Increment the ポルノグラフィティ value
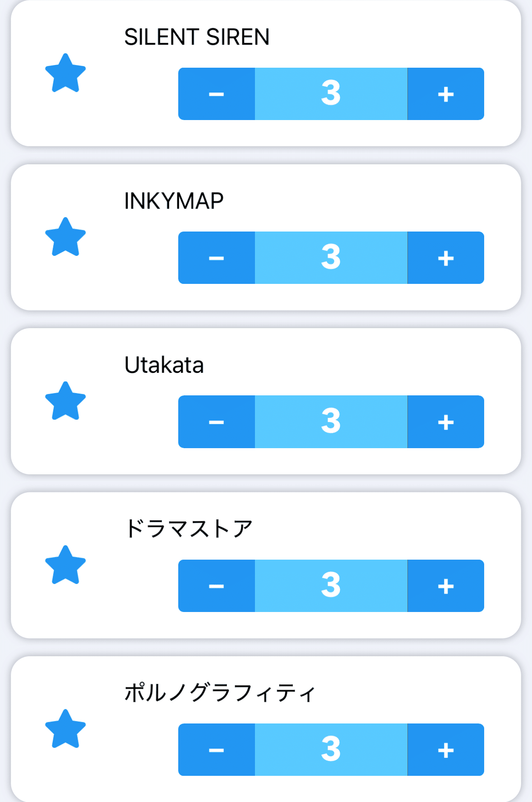The width and height of the screenshot is (532, 802). (445, 750)
